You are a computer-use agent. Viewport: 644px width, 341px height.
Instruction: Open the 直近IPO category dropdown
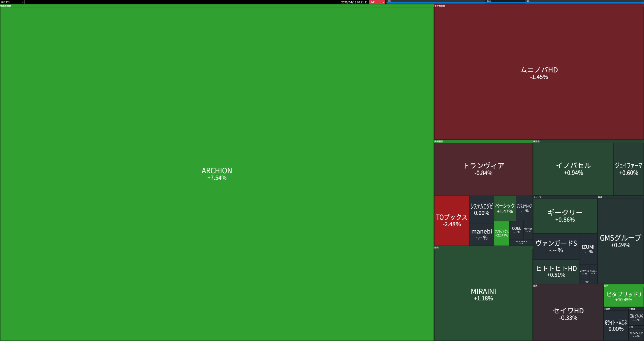pos(12,2)
